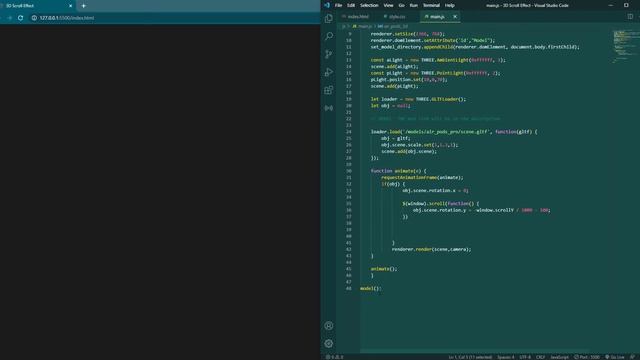Viewport: 640px width, 360px height.
Task: Open the File menu
Action: 338,5
